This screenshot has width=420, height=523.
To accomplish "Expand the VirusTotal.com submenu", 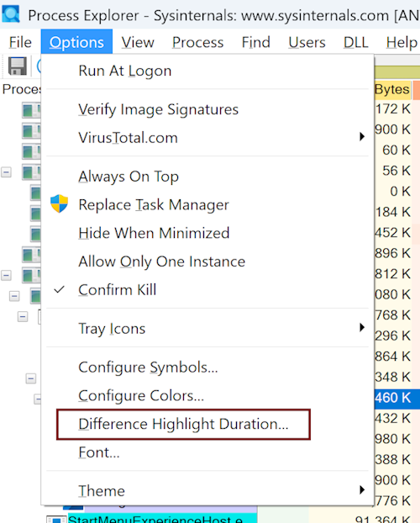I will (x=207, y=138).
